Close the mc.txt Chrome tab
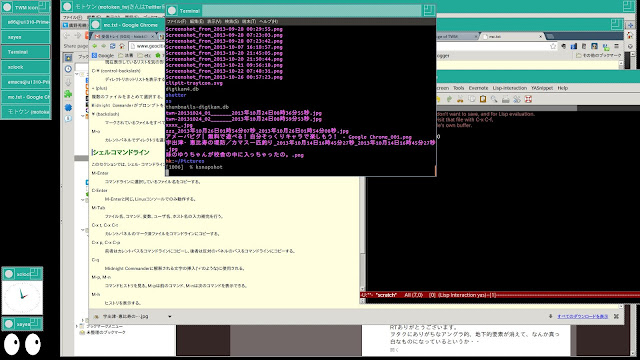 [x=540, y=36]
